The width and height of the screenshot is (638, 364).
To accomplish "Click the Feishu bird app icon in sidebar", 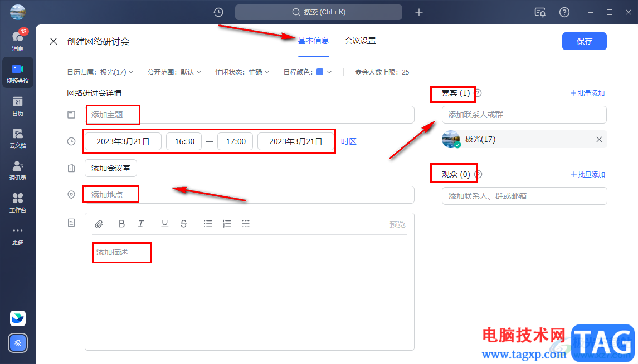I will coord(17,318).
